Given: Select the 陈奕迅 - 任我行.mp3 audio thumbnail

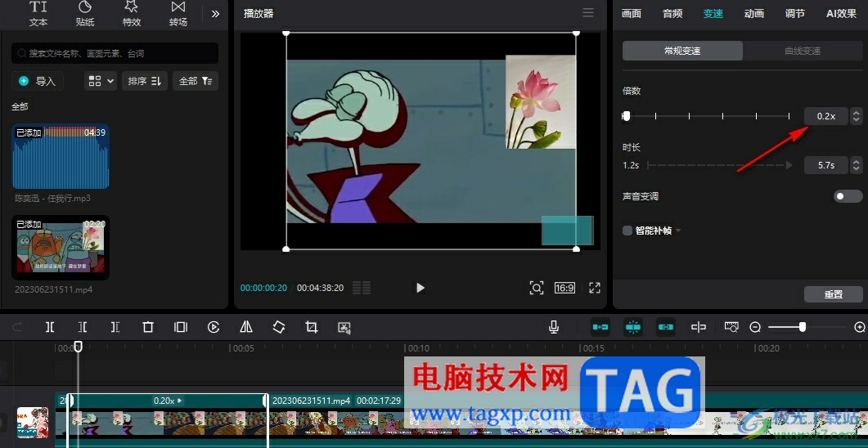Looking at the screenshot, I should pyautogui.click(x=61, y=157).
